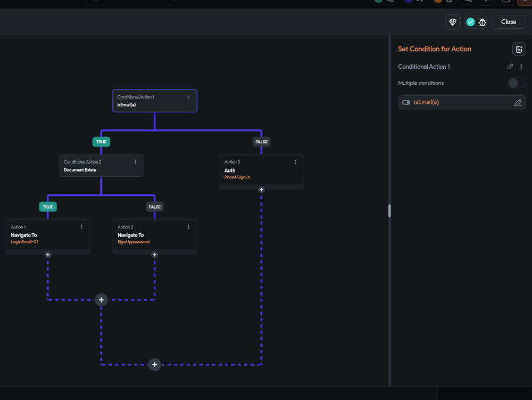This screenshot has width=532, height=400.
Task: Add an action below Action 1 with plus
Action: coord(48,255)
